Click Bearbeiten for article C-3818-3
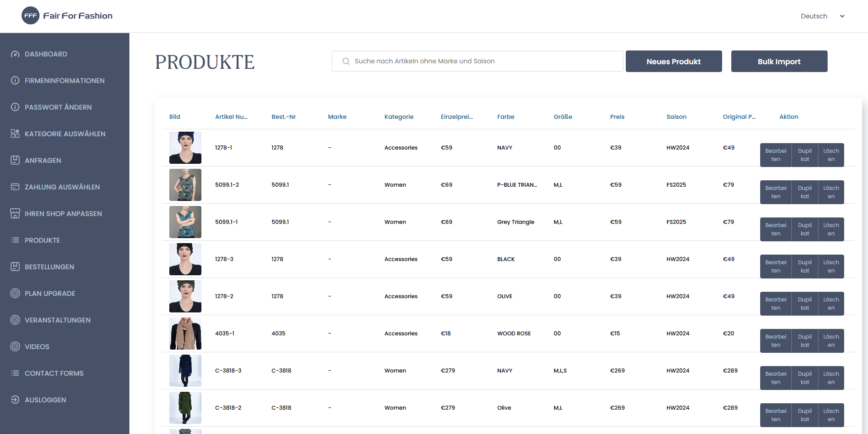 775,378
